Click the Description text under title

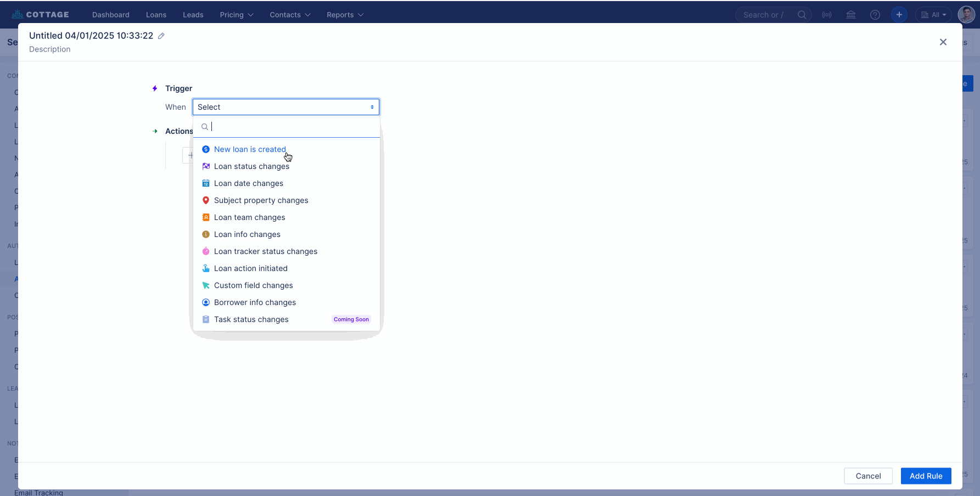(x=50, y=49)
